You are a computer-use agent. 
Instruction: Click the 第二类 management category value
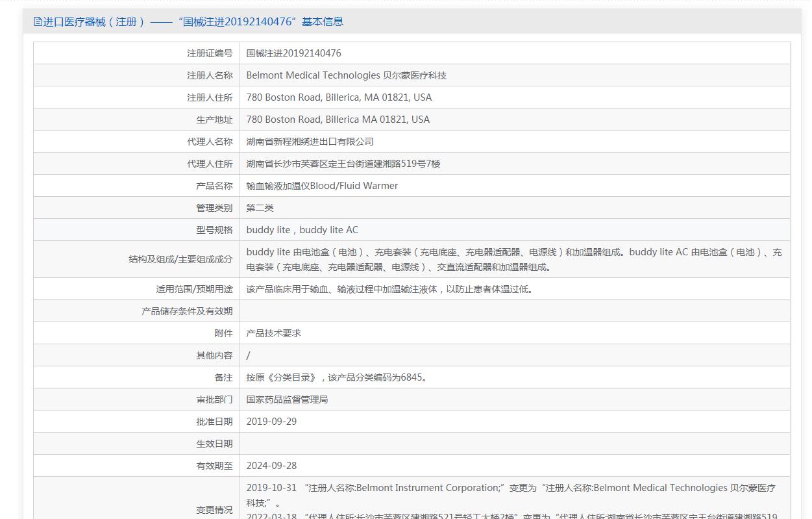coord(260,208)
